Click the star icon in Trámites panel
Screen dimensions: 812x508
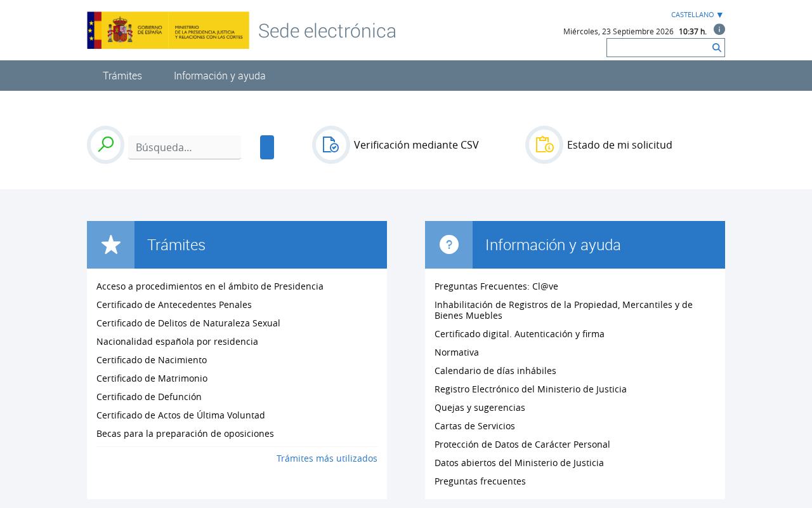(111, 245)
